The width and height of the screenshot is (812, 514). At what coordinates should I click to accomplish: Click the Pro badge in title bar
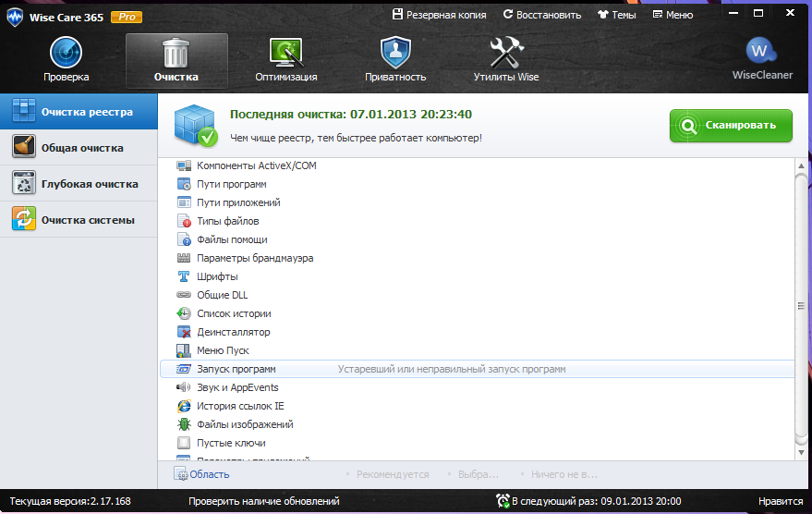127,17
